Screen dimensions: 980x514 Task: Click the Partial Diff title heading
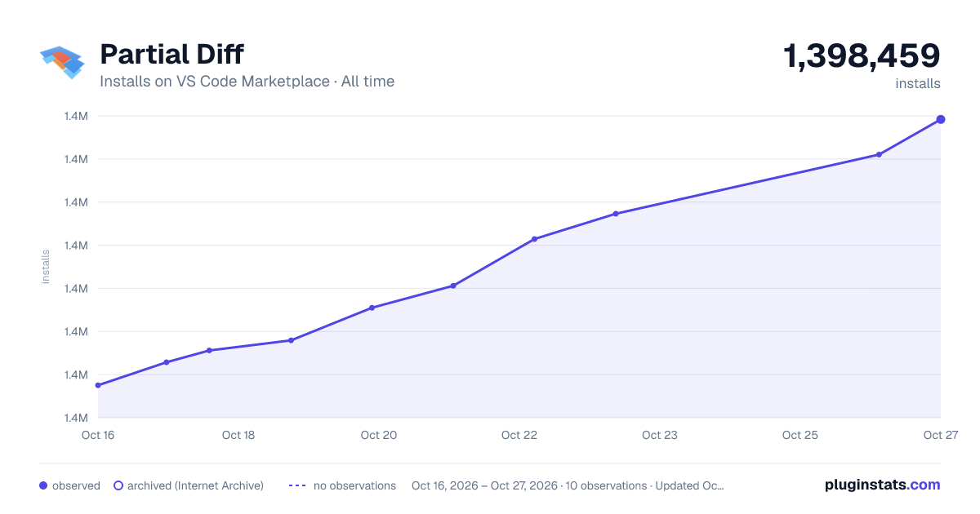click(171, 54)
